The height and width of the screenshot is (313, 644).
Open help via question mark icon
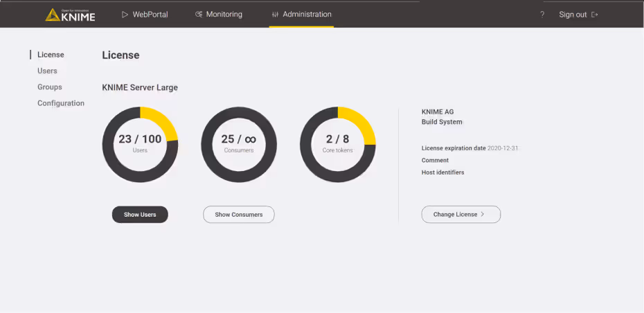click(542, 15)
